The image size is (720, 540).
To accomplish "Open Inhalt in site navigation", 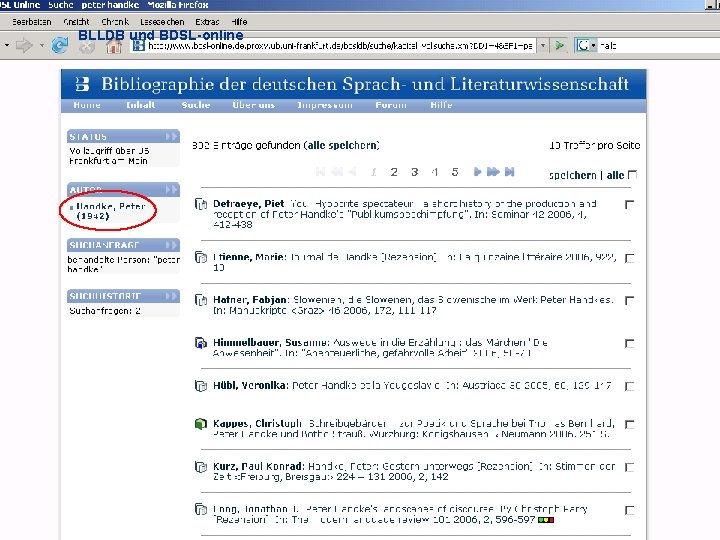I will point(141,105).
